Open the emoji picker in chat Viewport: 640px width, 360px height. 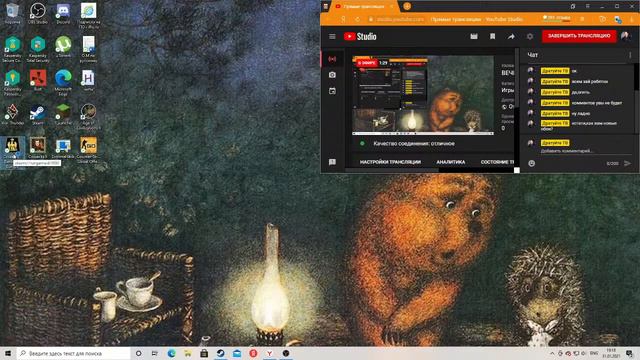click(531, 163)
